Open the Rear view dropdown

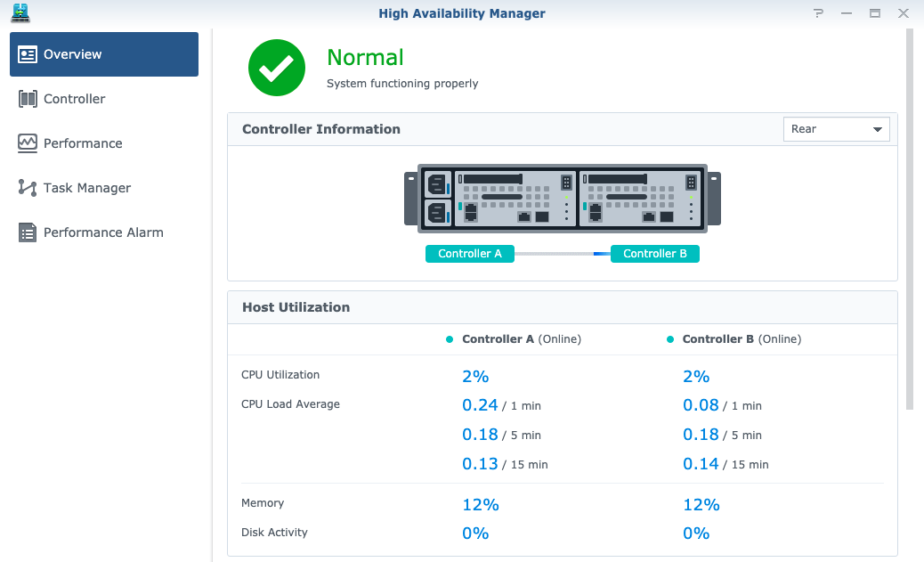pyautogui.click(x=835, y=128)
